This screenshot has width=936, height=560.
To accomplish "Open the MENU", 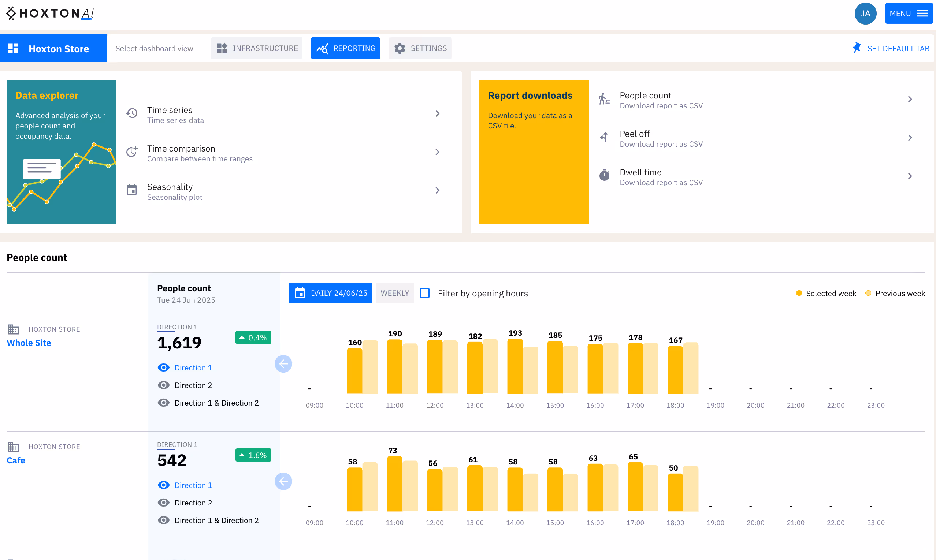I will tap(909, 13).
